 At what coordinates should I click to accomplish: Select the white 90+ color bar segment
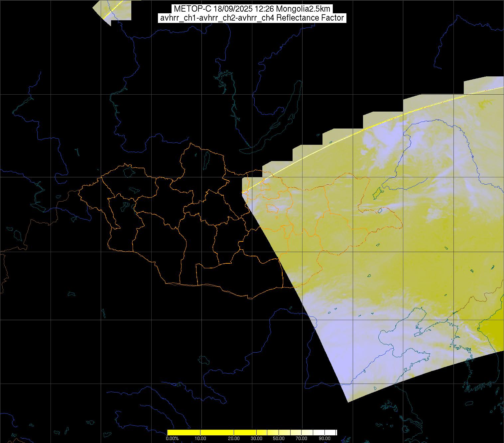[x=330, y=432]
